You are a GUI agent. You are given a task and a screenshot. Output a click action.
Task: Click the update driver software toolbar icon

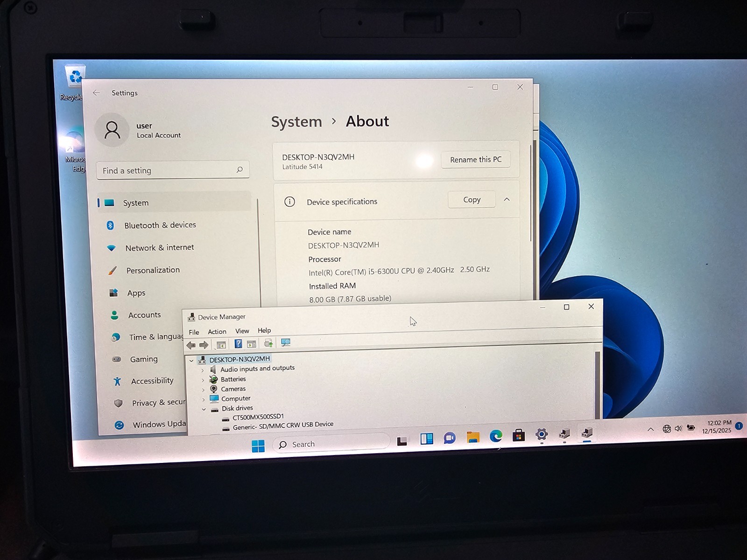tap(268, 343)
